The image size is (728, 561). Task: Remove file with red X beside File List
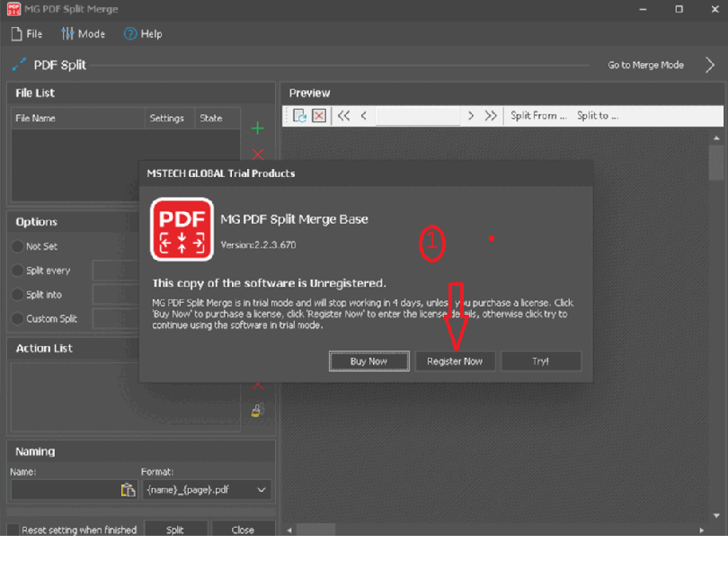coord(258,153)
